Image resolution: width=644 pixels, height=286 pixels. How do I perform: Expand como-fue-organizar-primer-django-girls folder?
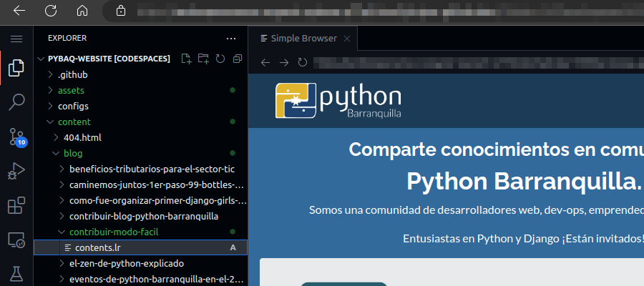pyautogui.click(x=140, y=201)
